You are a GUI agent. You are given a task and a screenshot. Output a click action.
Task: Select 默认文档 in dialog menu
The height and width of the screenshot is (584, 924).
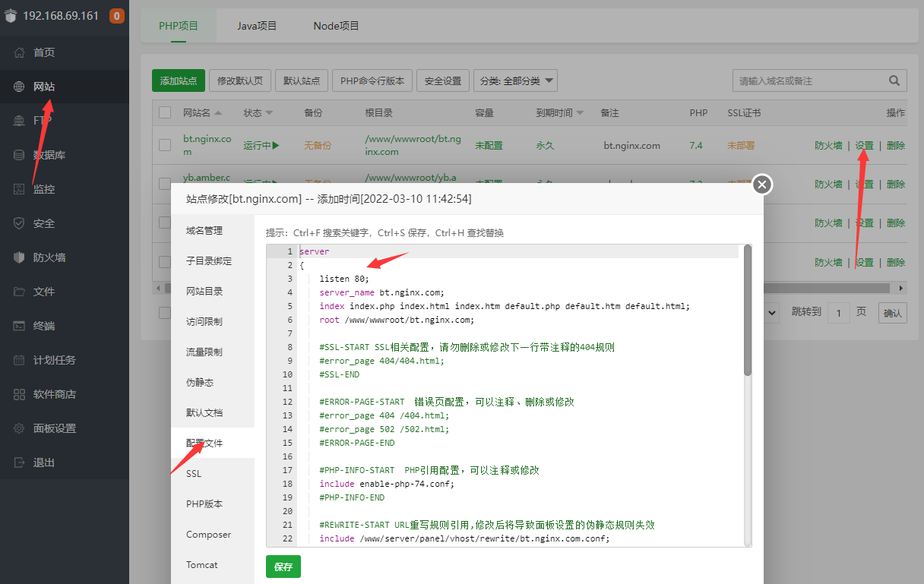tap(213, 412)
